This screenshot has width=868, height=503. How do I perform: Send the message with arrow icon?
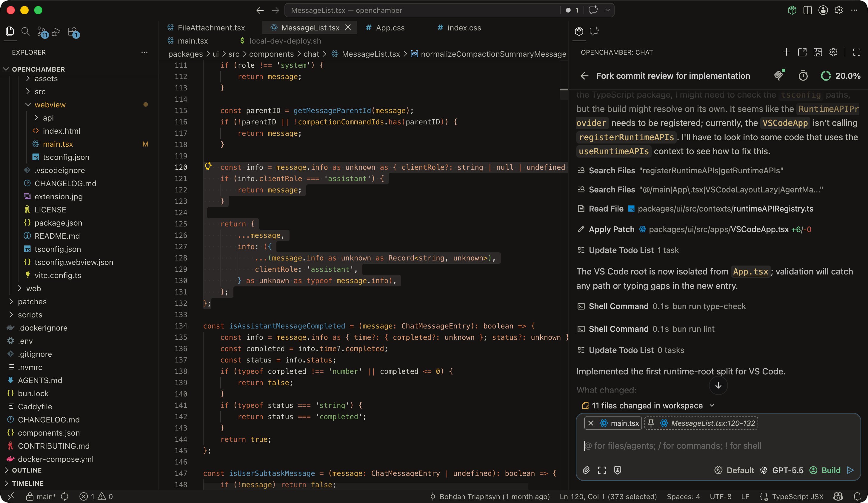(x=850, y=470)
